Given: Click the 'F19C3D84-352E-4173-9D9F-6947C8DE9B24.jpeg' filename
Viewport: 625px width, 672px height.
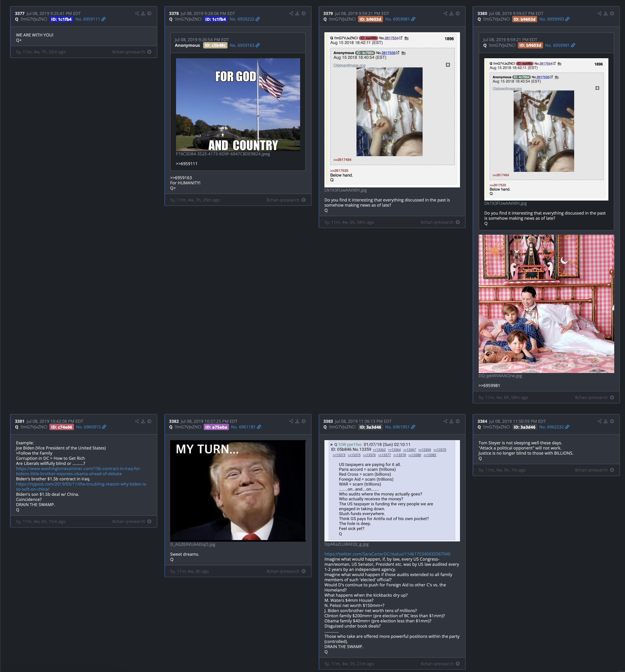Looking at the screenshot, I should [x=223, y=154].
